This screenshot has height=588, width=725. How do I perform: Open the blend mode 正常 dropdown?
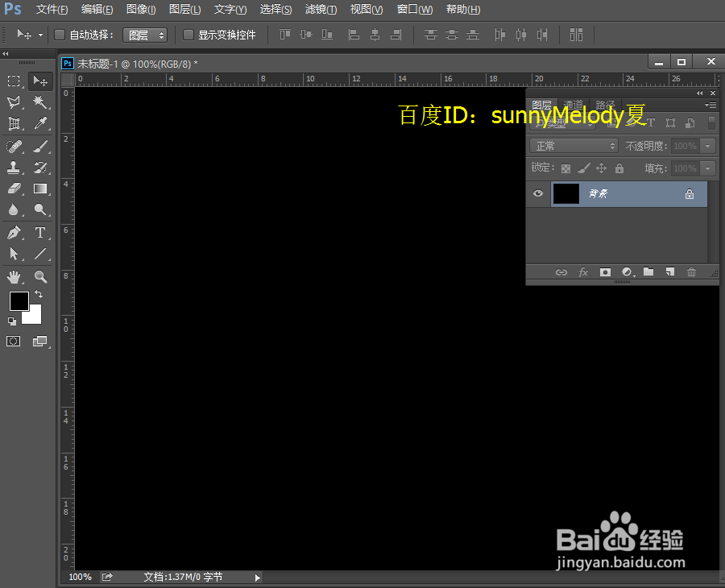click(574, 146)
